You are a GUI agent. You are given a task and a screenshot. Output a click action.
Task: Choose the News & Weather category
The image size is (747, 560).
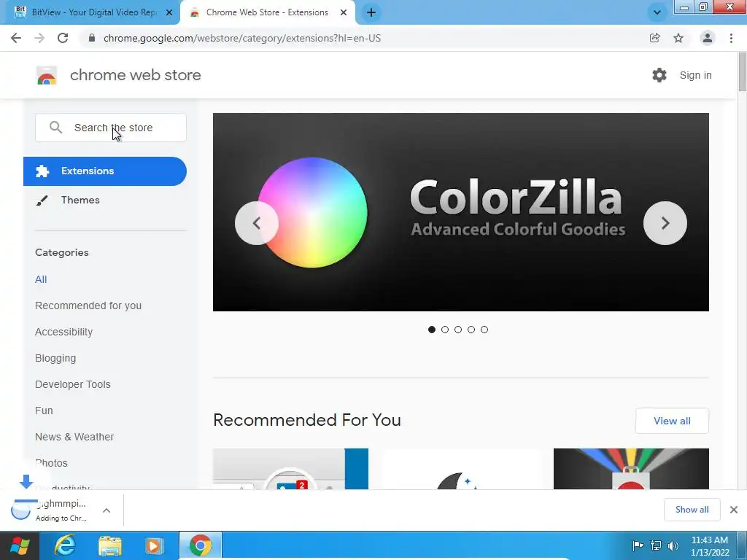[x=74, y=437]
